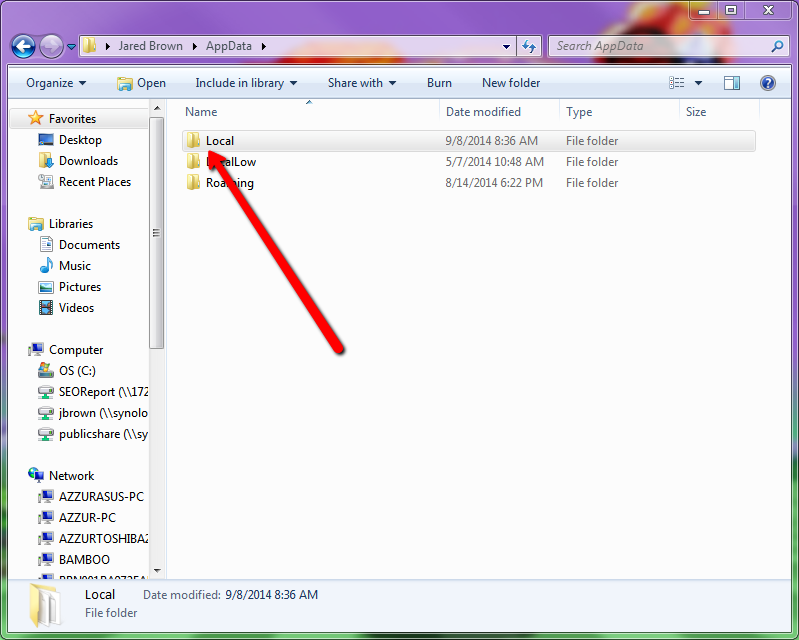This screenshot has width=799, height=640.
Task: Click Burn in the toolbar
Action: [x=439, y=83]
